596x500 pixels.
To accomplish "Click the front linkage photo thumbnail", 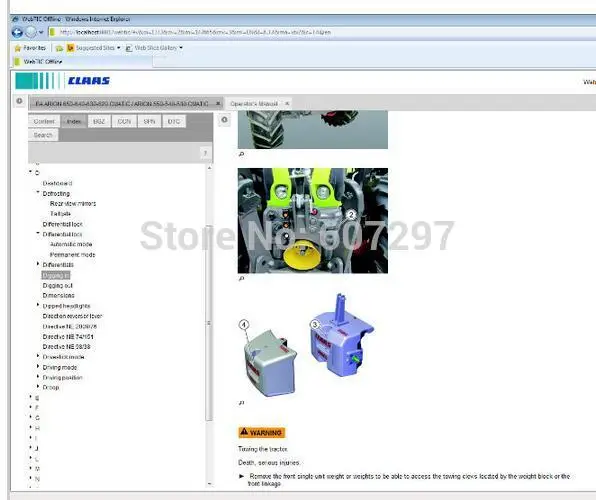I will (x=313, y=221).
